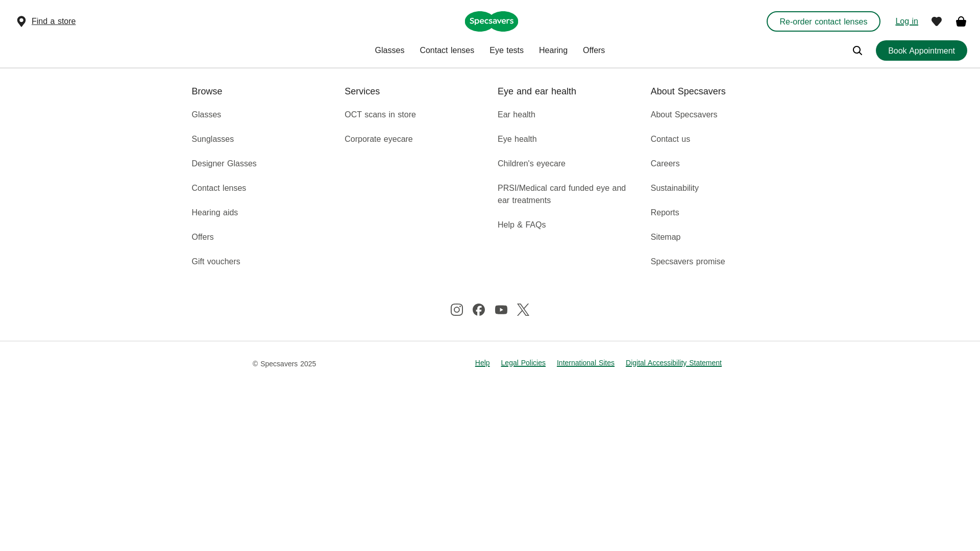
Task: Open the Eye tests navigation menu
Action: click(506, 51)
